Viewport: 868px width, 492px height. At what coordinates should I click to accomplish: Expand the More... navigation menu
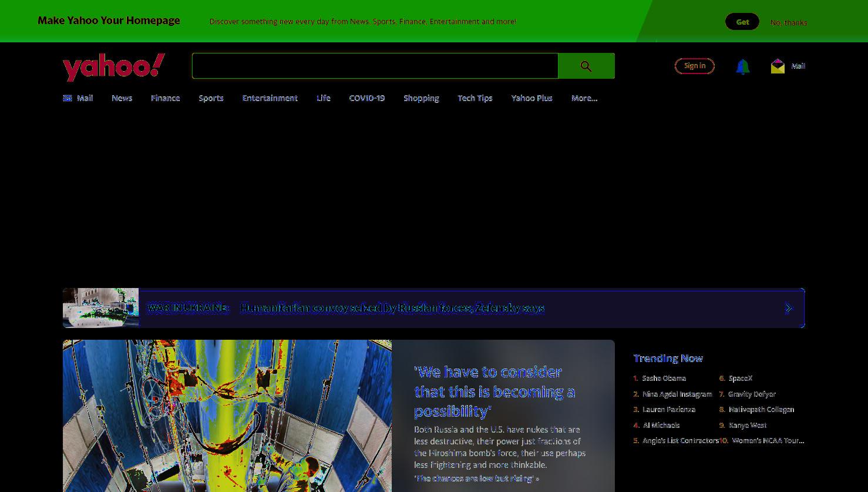tap(584, 98)
